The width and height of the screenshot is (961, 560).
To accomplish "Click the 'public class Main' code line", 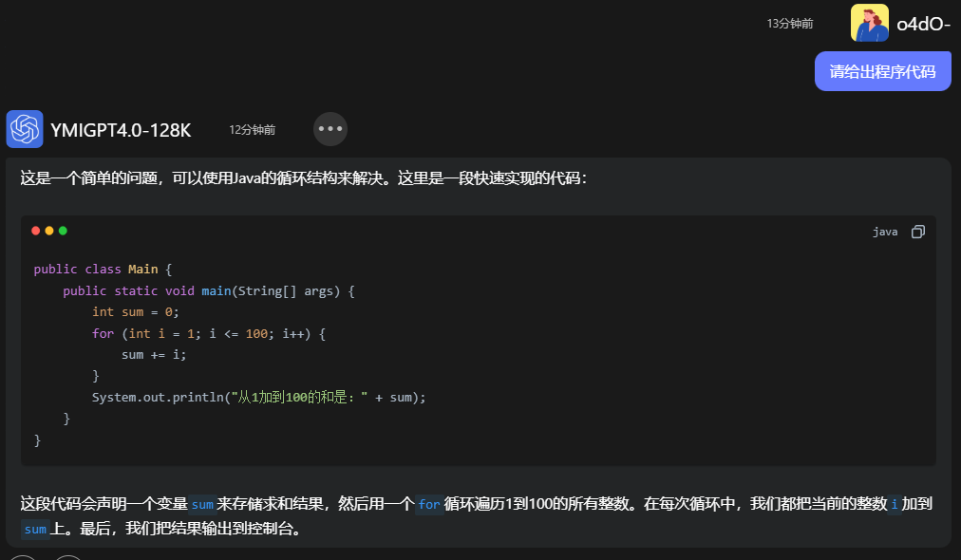I will point(102,270).
